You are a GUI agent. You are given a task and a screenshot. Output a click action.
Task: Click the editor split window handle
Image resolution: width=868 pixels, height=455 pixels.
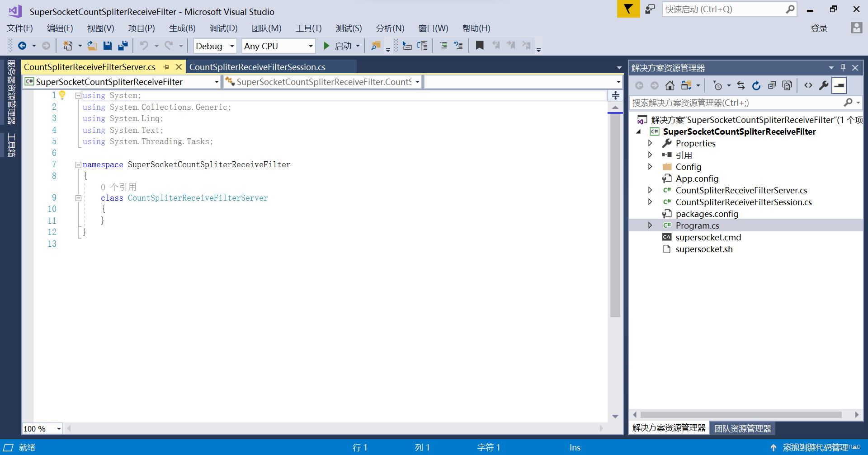click(x=615, y=95)
